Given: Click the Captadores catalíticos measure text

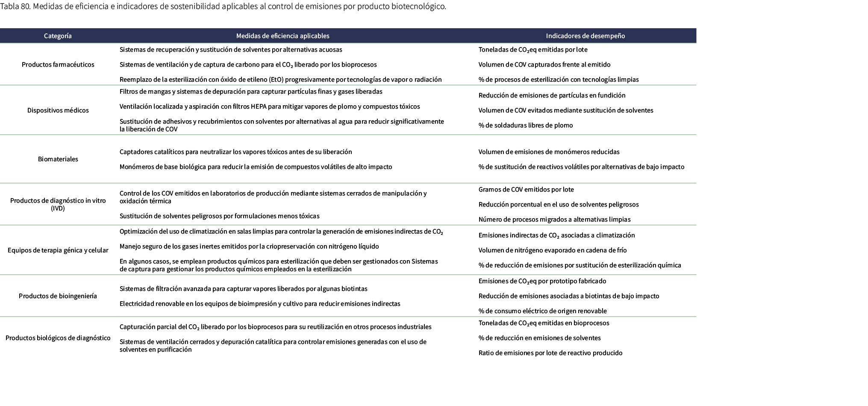Looking at the screenshot, I should (235, 152).
